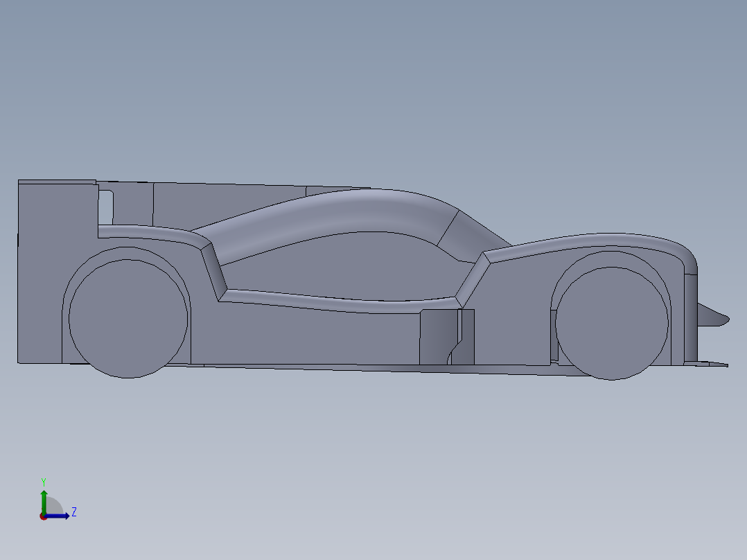
Task: Select the front wheel face of the car model
Action: (x=612, y=324)
